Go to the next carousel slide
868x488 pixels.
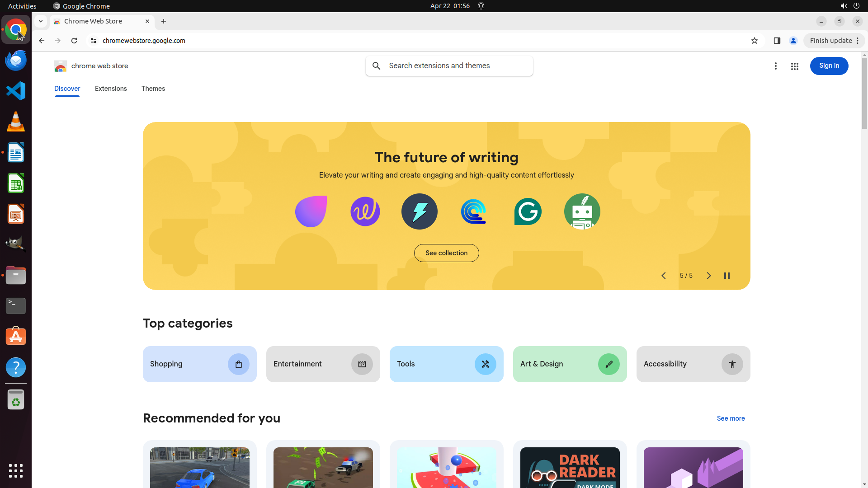(708, 276)
